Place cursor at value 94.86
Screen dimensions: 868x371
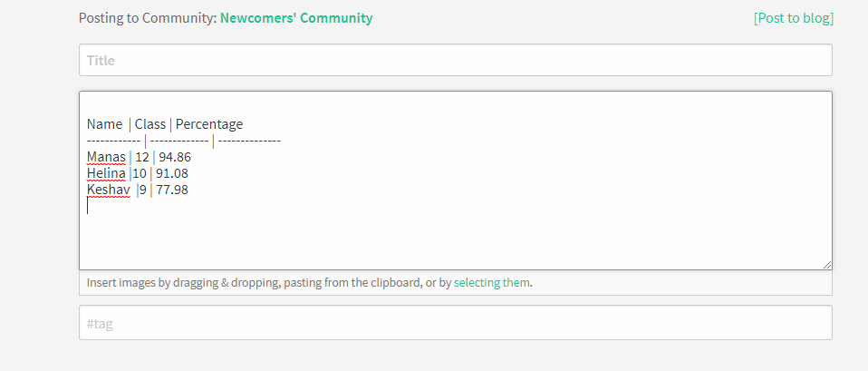click(x=175, y=157)
